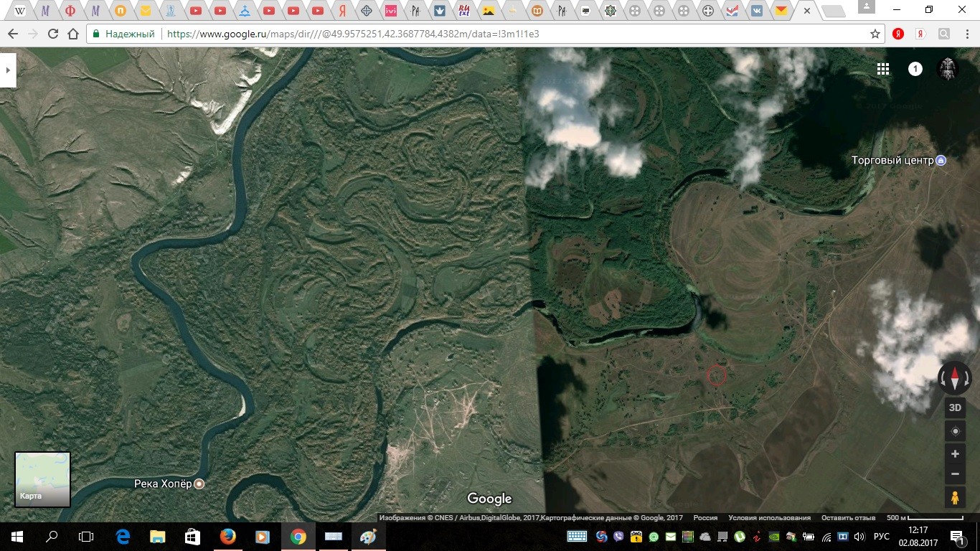Close the active Google Maps tab
This screenshot has height=551, width=980.
click(807, 11)
